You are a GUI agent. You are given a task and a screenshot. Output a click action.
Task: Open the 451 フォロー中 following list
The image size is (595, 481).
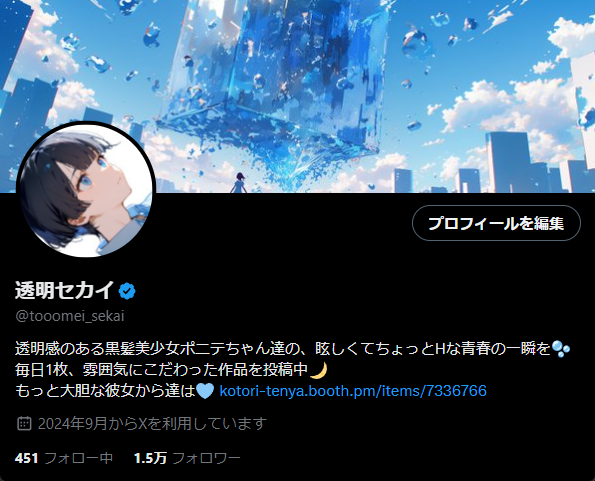tap(64, 458)
